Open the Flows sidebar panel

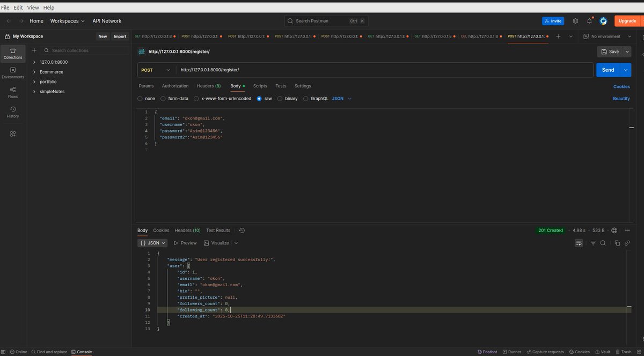13,92
